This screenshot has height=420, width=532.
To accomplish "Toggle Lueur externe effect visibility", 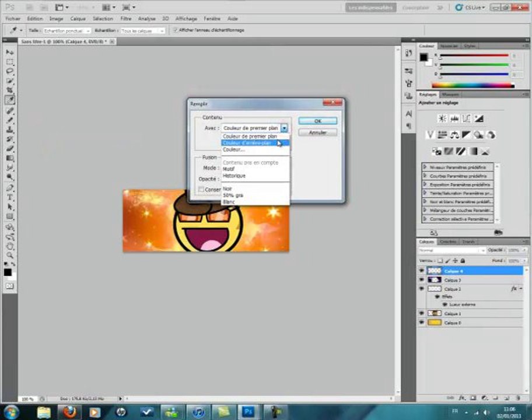I will click(445, 304).
